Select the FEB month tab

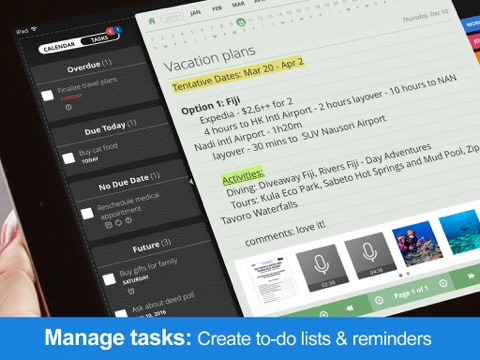click(217, 9)
